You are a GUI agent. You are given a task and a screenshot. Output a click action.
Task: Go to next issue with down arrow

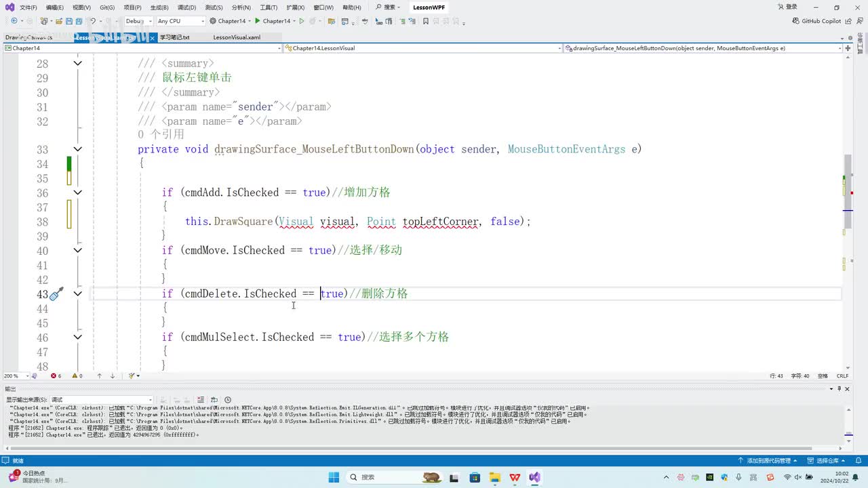(x=113, y=375)
